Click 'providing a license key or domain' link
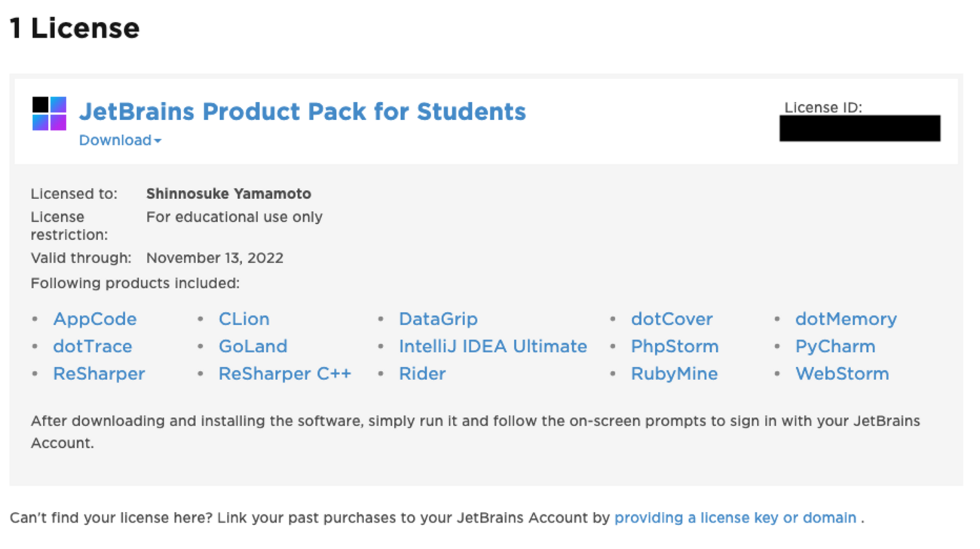Image resolution: width=980 pixels, height=549 pixels. (x=735, y=518)
